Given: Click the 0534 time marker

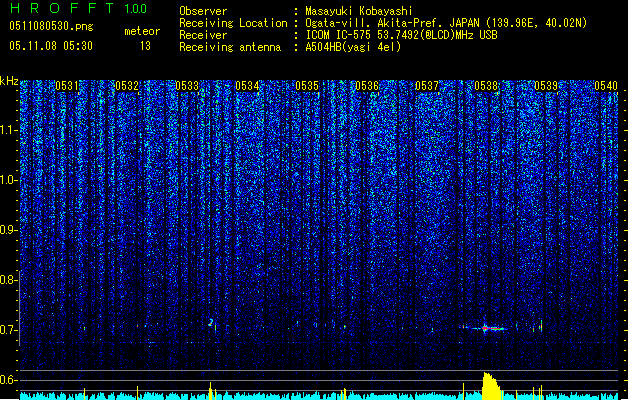Looking at the screenshot, I should (247, 86).
